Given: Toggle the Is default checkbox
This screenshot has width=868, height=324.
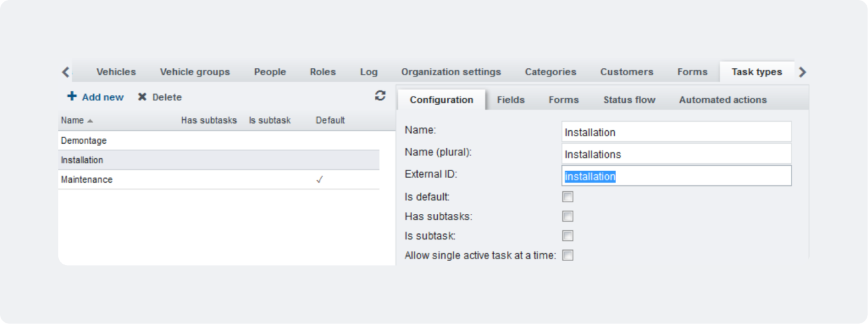Looking at the screenshot, I should point(567,197).
